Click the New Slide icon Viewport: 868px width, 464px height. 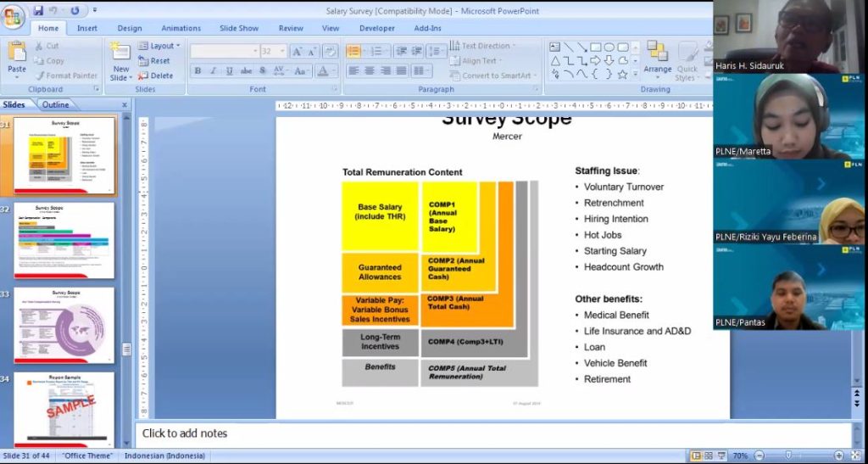[x=120, y=57]
